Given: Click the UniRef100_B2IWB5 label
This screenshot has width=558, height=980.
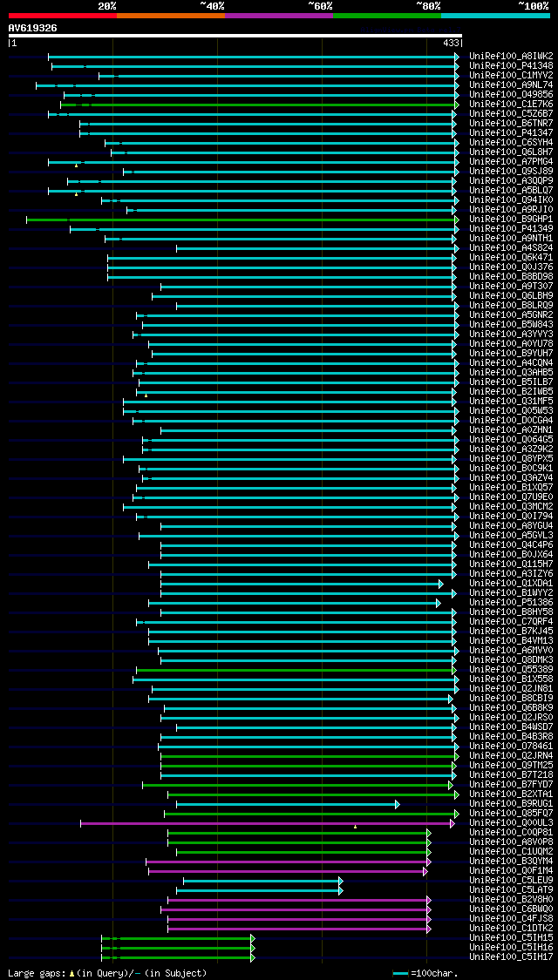Looking at the screenshot, I should (511, 392).
